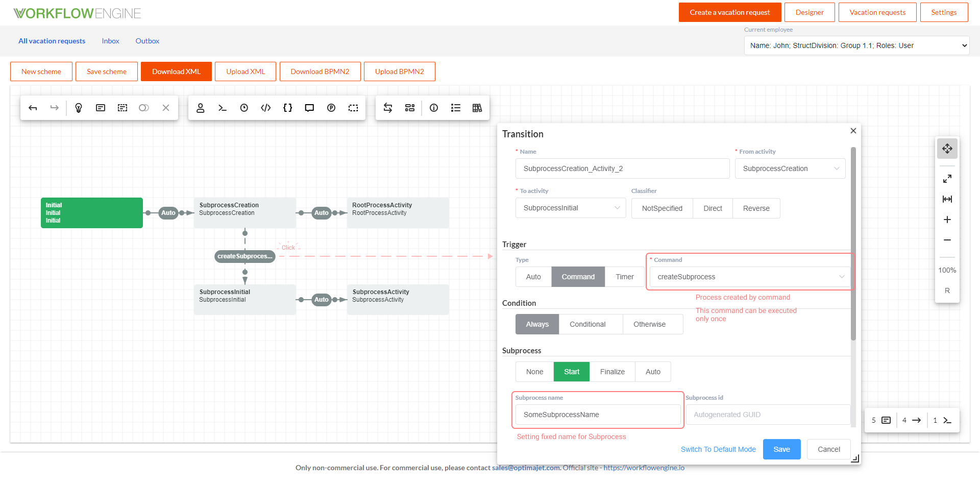The height and width of the screenshot is (485, 980).
Task: Open the To activity SubprocessInitial dropdown
Action: coord(570,208)
